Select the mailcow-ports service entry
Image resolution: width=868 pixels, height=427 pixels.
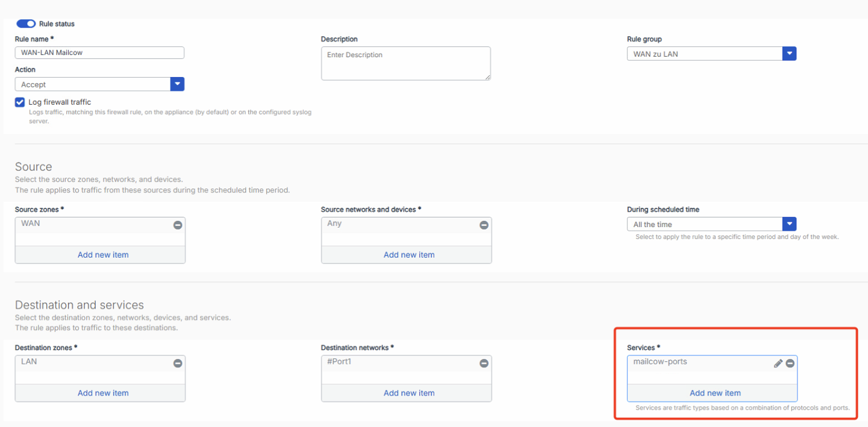(x=660, y=362)
